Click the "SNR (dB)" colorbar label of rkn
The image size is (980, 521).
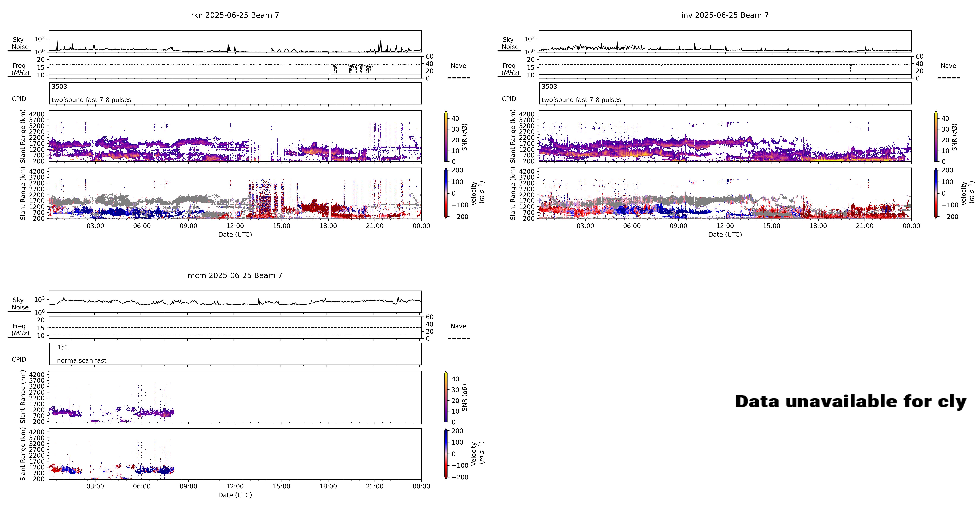[464, 137]
